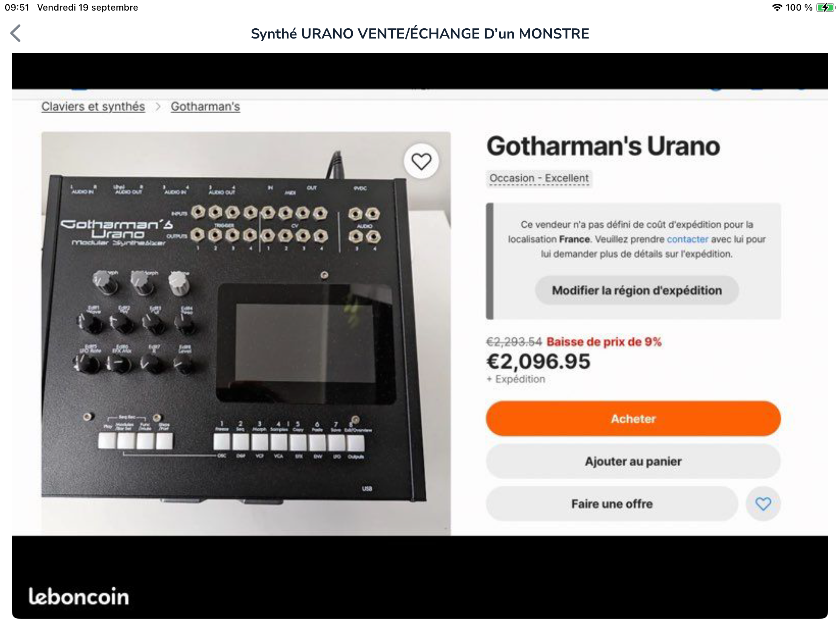This screenshot has width=840, height=630.
Task: Click the breadcrumb chevron separator
Action: (158, 107)
